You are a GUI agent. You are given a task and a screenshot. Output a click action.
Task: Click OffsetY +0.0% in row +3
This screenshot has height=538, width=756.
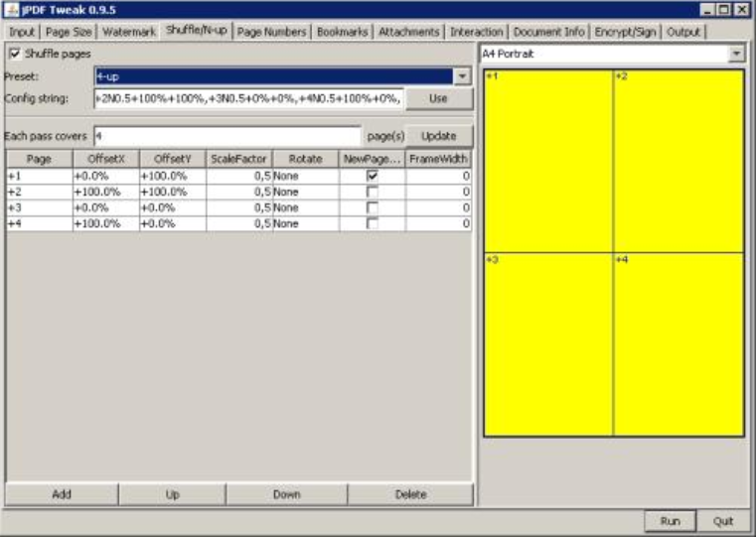[173, 207]
